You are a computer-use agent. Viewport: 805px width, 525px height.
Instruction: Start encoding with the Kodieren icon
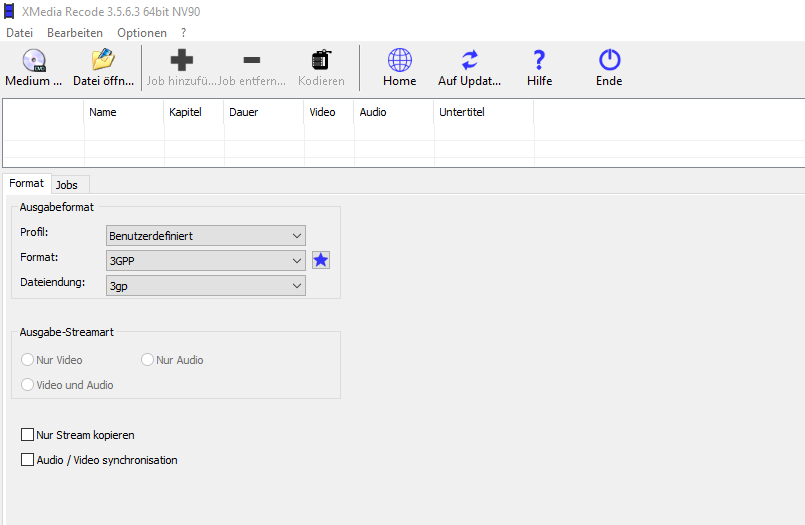pyautogui.click(x=321, y=61)
